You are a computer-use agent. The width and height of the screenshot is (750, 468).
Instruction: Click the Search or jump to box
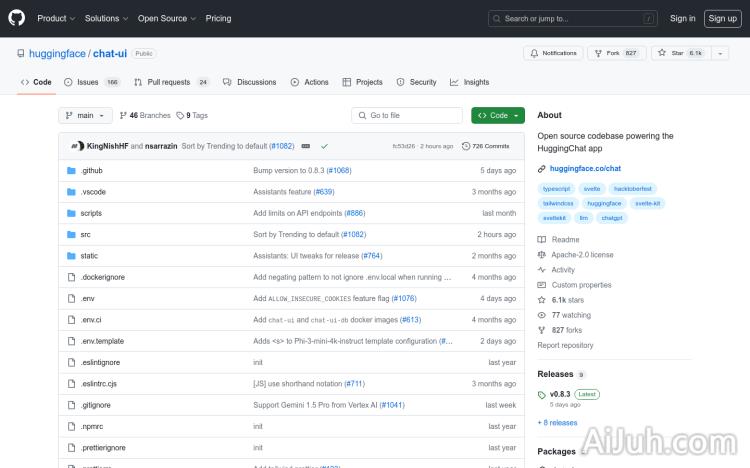[x=573, y=18]
